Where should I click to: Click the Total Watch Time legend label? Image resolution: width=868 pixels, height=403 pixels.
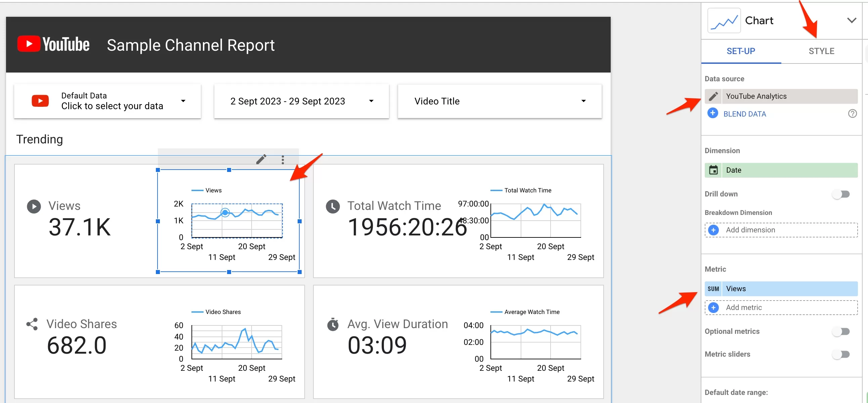pos(528,190)
